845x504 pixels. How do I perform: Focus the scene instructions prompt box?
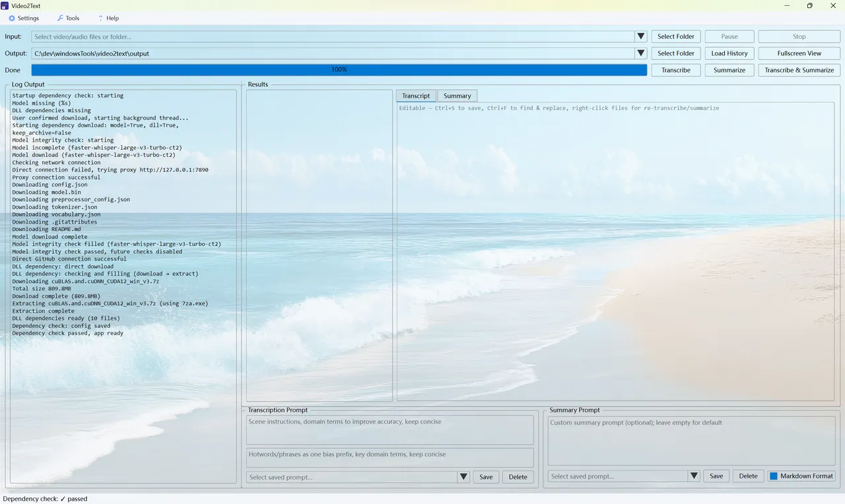(x=389, y=430)
